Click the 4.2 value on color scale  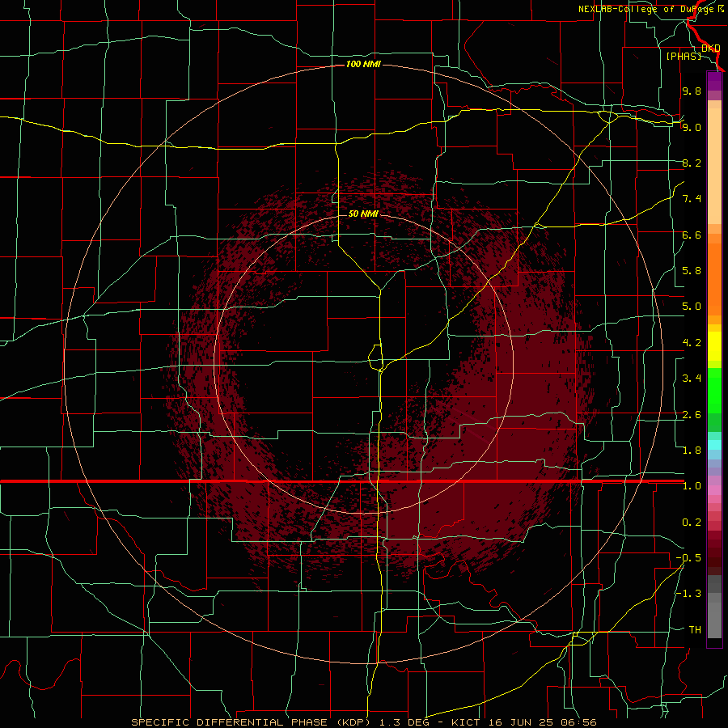coord(692,343)
